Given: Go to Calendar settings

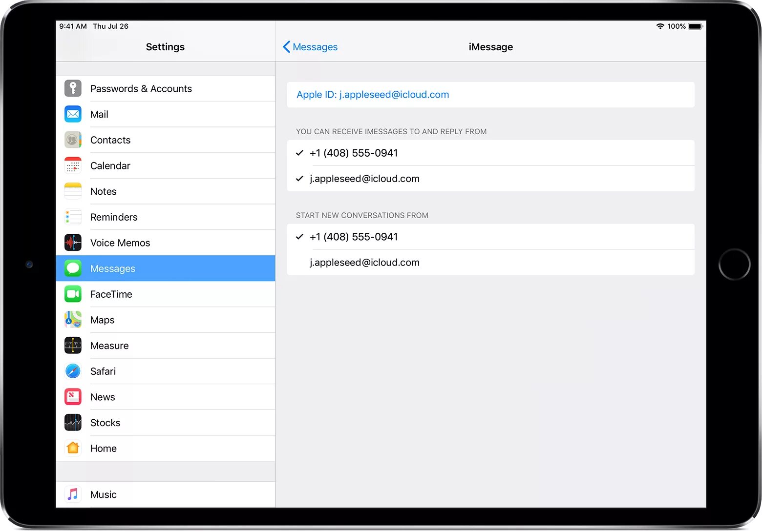Looking at the screenshot, I should [x=166, y=165].
